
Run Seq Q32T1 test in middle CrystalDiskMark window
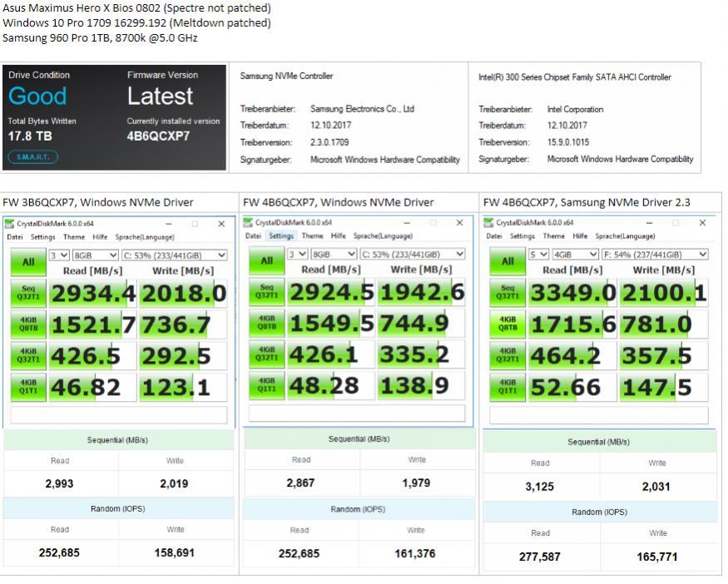tap(266, 291)
